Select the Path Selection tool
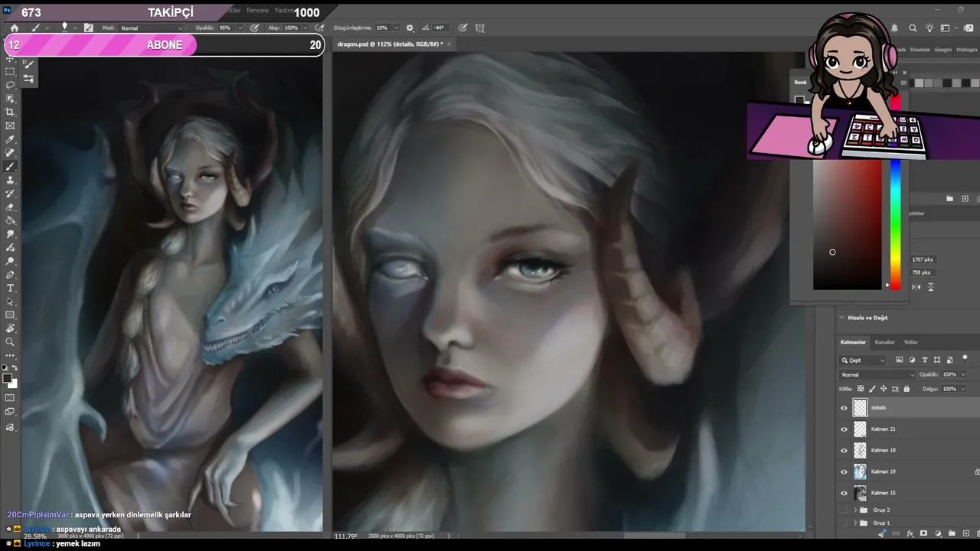This screenshot has height=551, width=980. (10, 302)
